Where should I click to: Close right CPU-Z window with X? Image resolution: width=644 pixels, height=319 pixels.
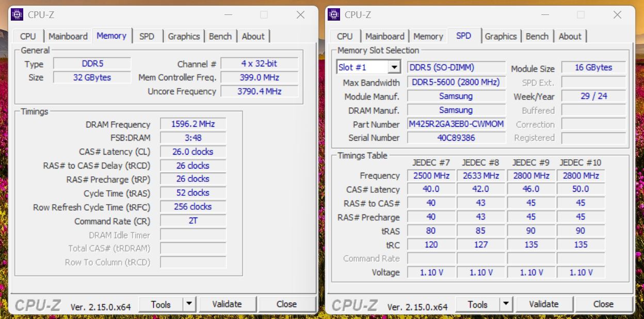click(618, 15)
